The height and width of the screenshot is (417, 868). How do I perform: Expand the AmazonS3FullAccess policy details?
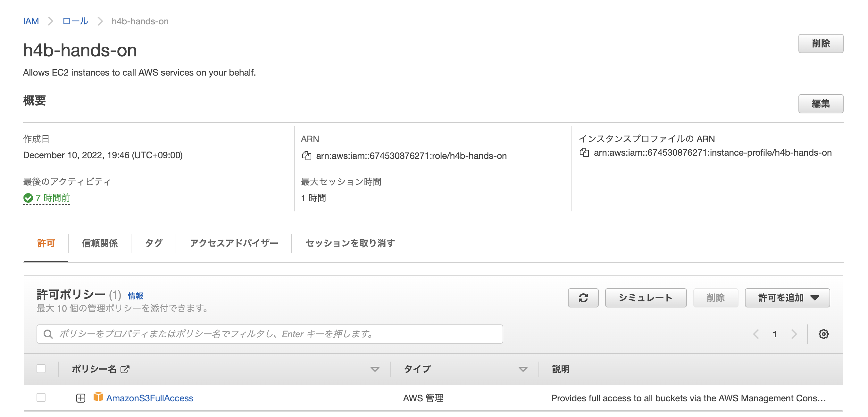point(80,398)
